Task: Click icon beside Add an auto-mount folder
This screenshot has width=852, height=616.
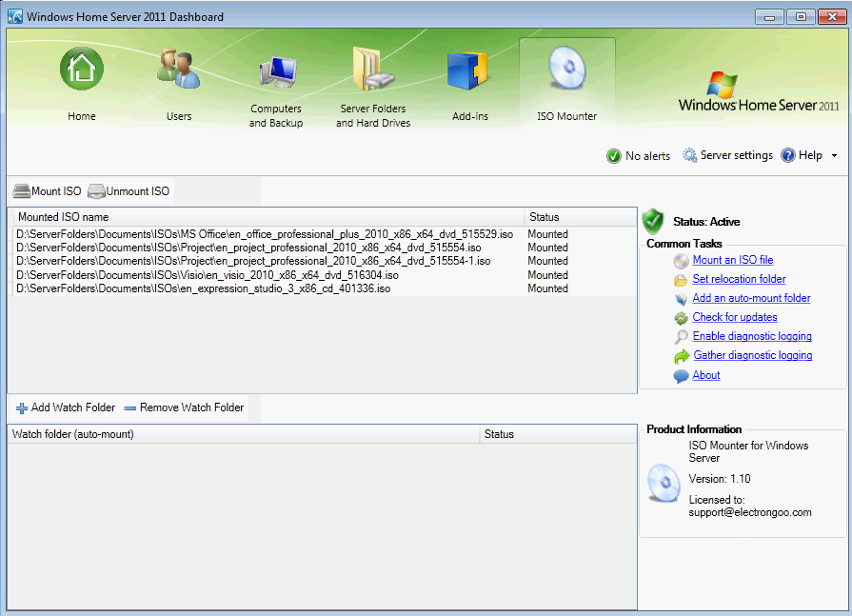Action: click(x=681, y=299)
